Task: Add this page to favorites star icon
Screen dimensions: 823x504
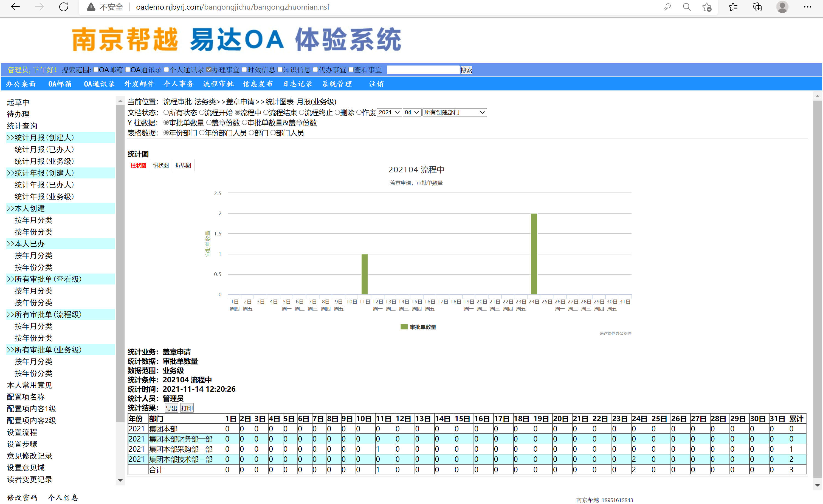Action: [x=707, y=7]
